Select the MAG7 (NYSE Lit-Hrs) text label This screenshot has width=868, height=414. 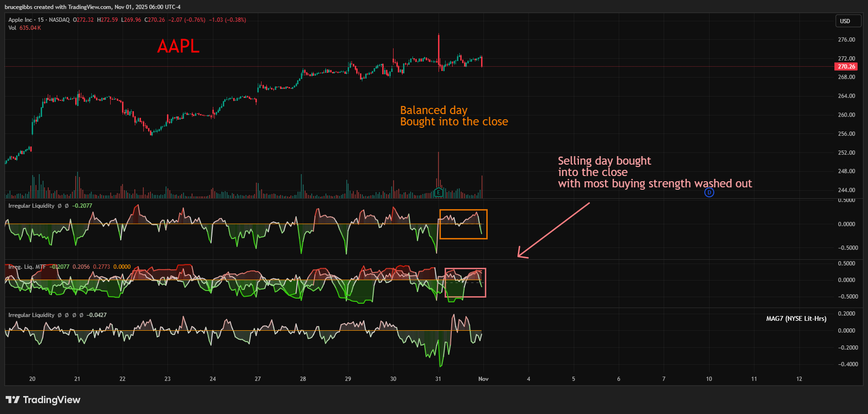coord(796,319)
